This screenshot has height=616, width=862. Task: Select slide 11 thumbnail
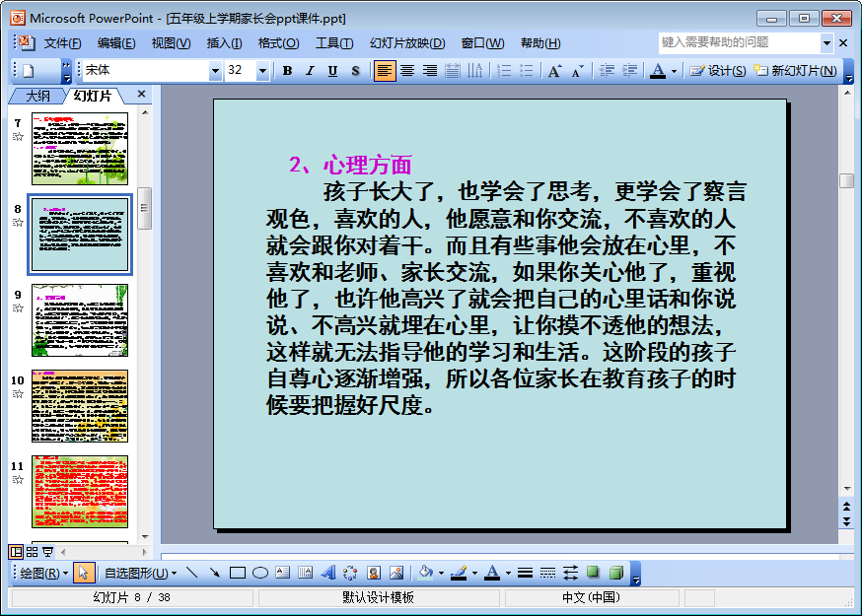pyautogui.click(x=80, y=491)
